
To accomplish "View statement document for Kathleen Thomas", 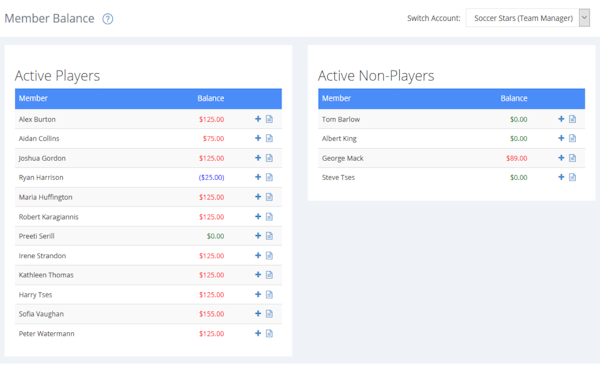I will (x=269, y=275).
